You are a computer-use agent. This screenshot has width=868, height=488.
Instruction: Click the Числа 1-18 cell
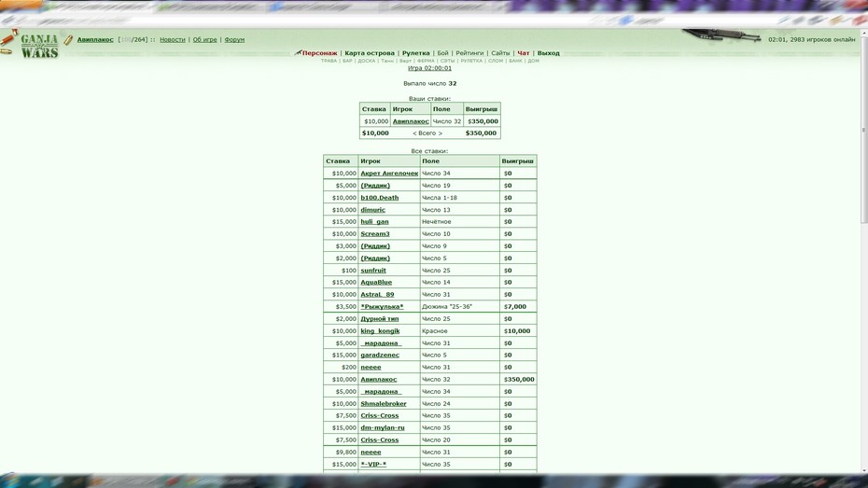coord(459,198)
